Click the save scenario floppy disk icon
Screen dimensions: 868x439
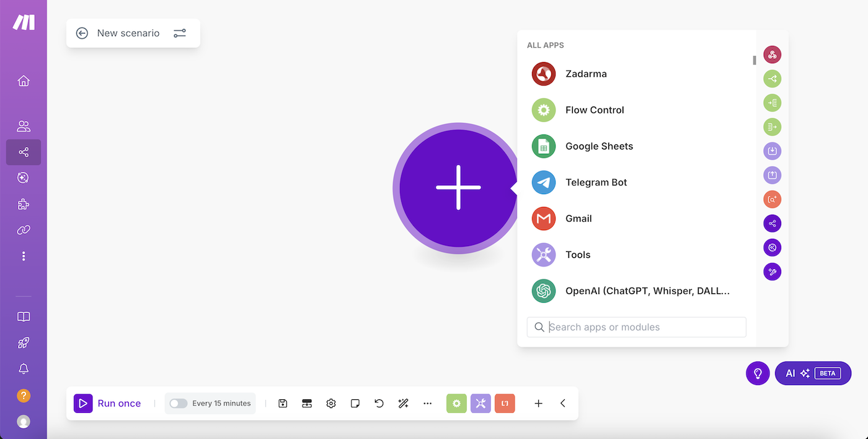pyautogui.click(x=283, y=404)
